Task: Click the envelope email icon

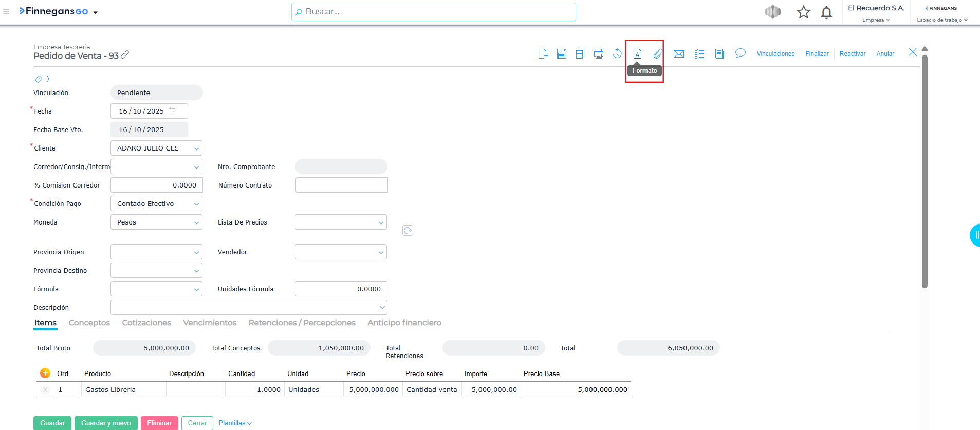Action: (678, 54)
